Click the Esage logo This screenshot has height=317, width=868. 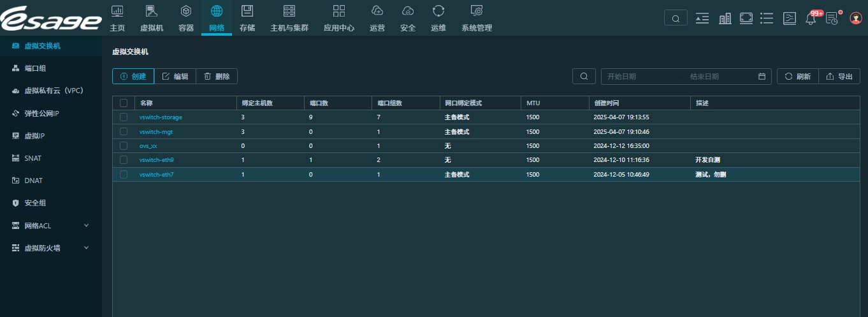[x=51, y=18]
